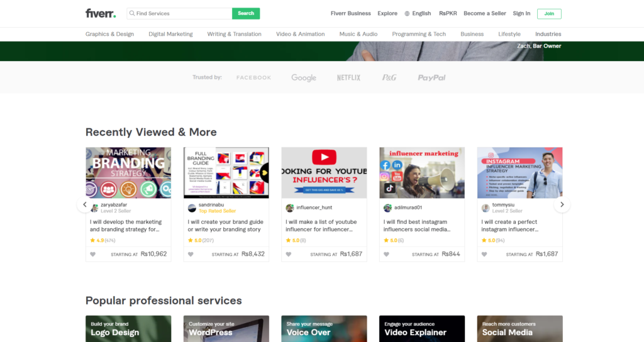Open Programming & Tech category
The width and height of the screenshot is (644, 342).
pos(419,34)
